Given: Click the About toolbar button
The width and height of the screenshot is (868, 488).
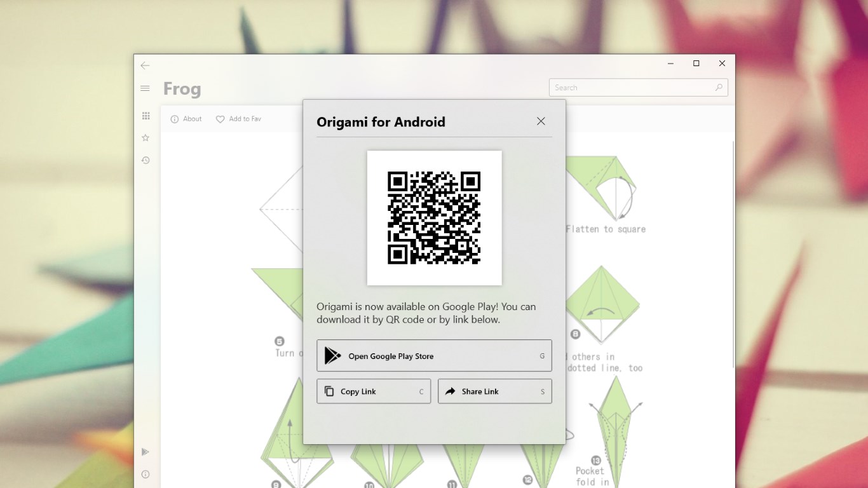Looking at the screenshot, I should [x=186, y=119].
